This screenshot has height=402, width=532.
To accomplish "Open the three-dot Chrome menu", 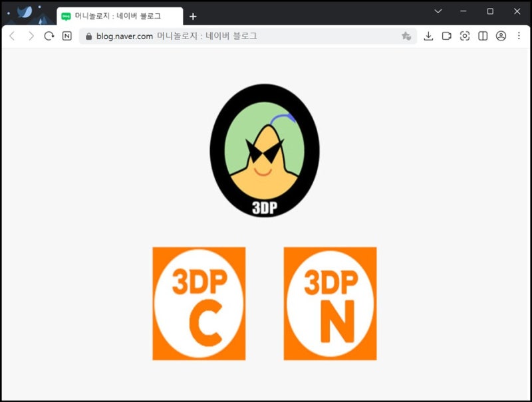I will click(x=519, y=37).
